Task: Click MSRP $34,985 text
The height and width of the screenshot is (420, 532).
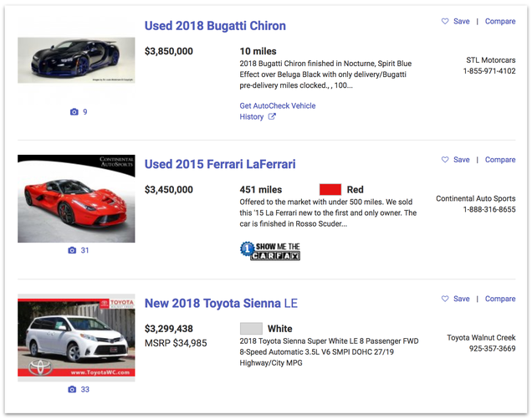Action: 176,343
